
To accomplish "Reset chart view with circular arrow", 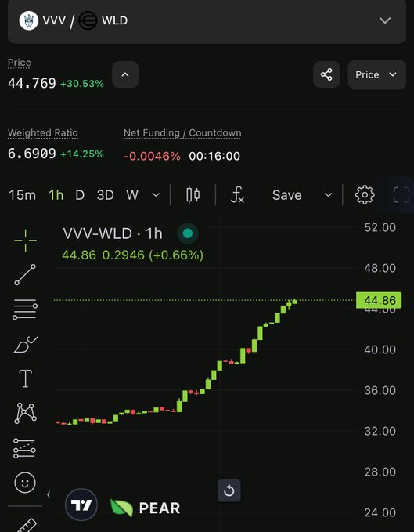I will 229,490.
